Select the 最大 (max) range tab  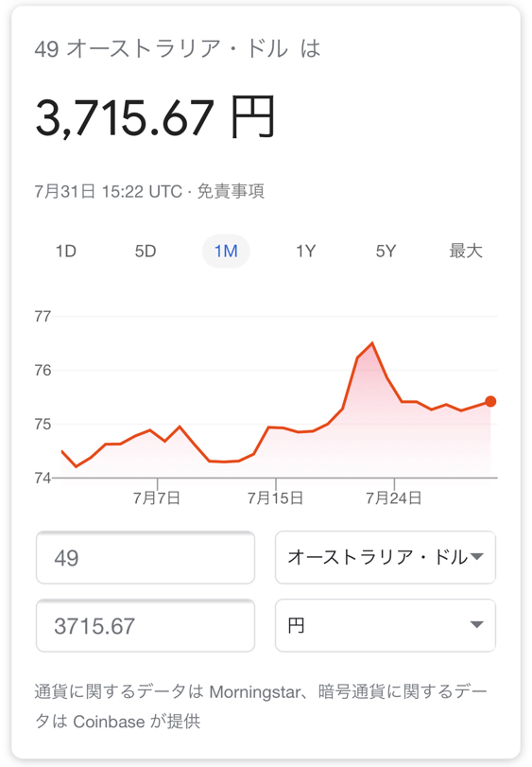point(466,252)
